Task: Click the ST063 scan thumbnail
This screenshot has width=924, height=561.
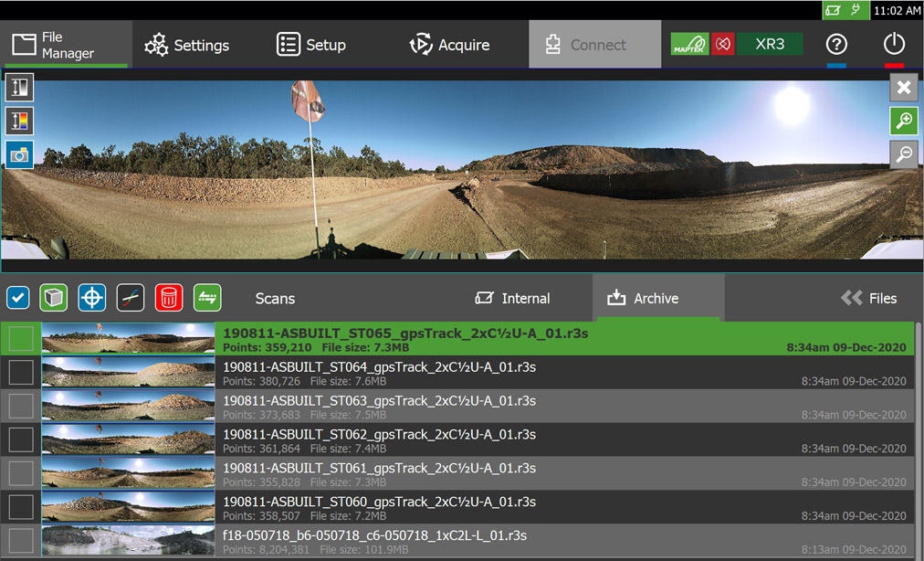Action: pos(129,406)
